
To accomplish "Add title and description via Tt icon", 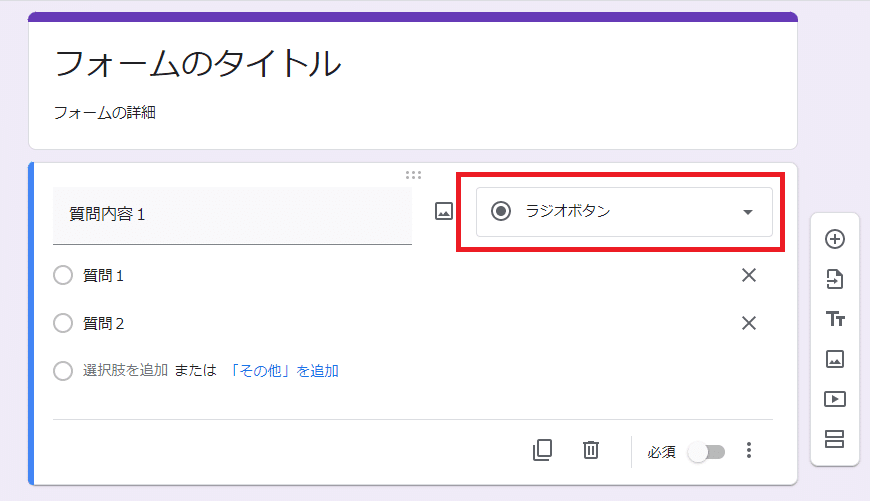I will click(834, 319).
